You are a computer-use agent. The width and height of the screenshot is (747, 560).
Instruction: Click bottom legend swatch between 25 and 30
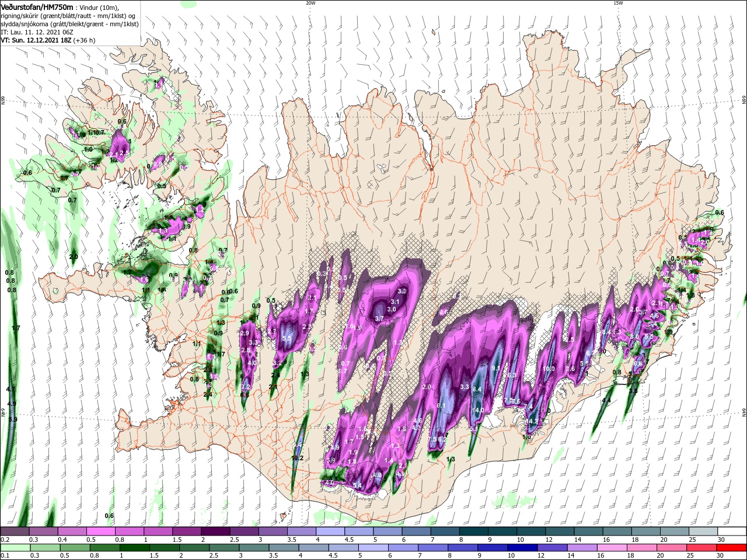(x=701, y=548)
